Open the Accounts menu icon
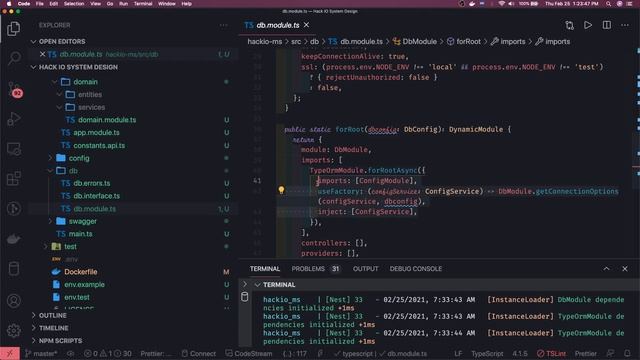The width and height of the screenshot is (640, 360). coord(13,301)
